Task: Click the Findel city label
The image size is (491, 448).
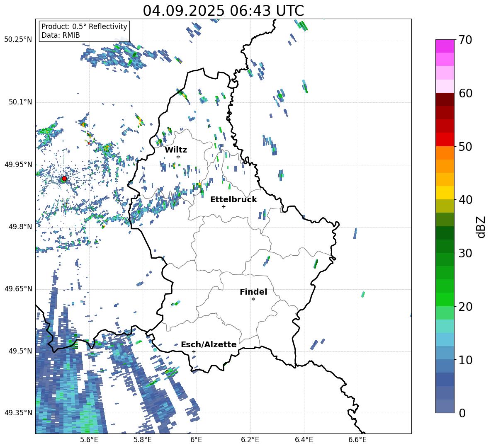Action: pos(253,292)
